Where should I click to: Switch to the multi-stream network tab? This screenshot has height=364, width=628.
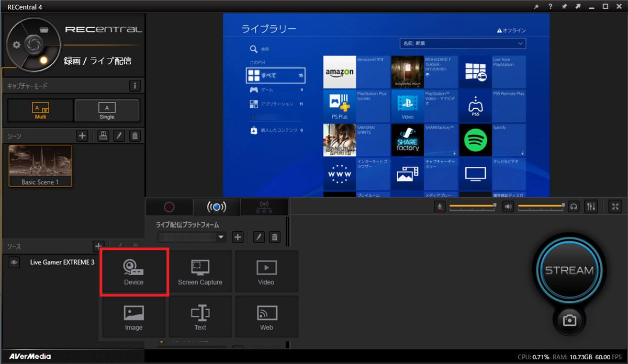point(264,207)
